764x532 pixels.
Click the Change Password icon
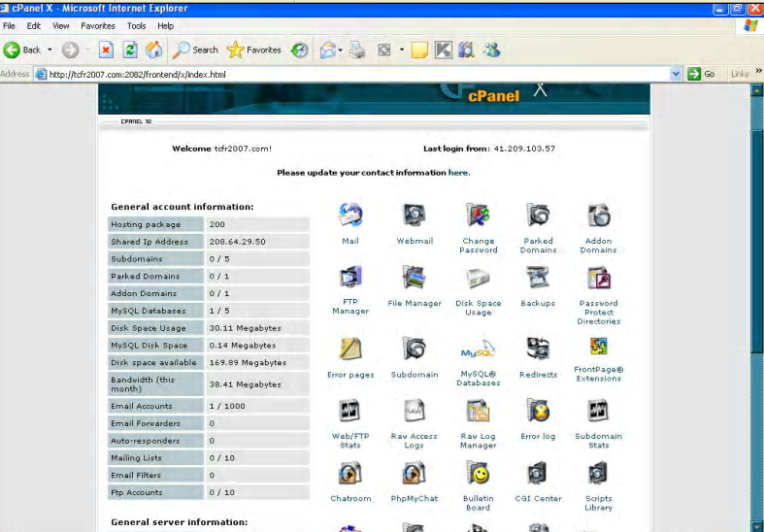(x=479, y=216)
